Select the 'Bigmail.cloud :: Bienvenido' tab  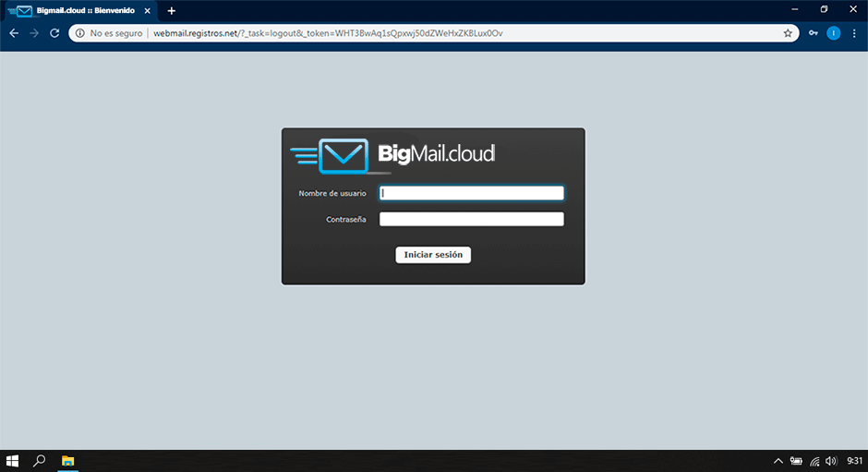(x=78, y=10)
